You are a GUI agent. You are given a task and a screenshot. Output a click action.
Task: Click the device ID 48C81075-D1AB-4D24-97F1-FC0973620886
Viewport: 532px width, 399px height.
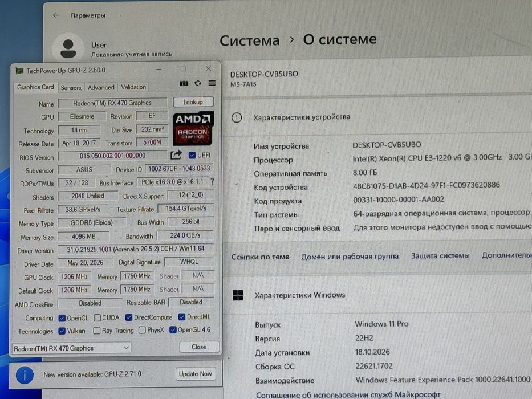[427, 185]
